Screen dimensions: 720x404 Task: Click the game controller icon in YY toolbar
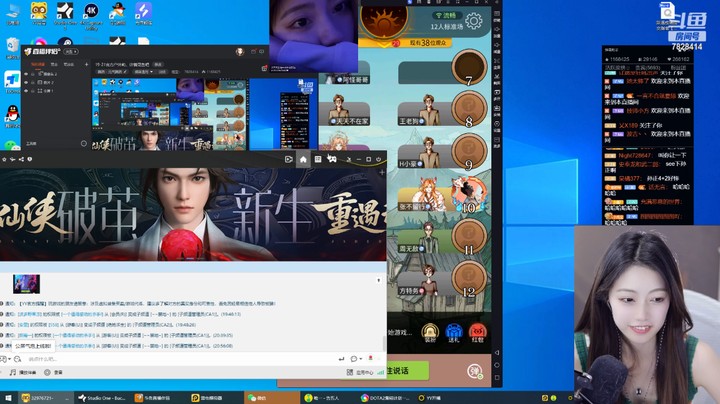[332, 159]
